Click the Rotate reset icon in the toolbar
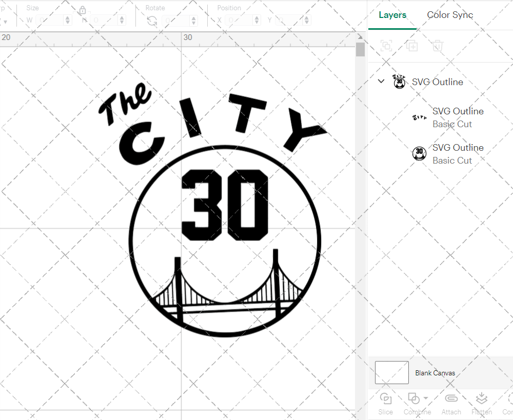This screenshot has height=420, width=513. coord(152,19)
